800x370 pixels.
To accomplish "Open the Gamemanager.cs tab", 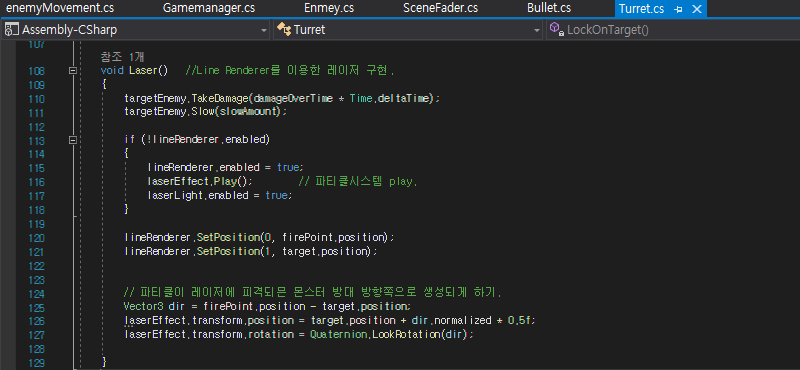I will (x=209, y=8).
